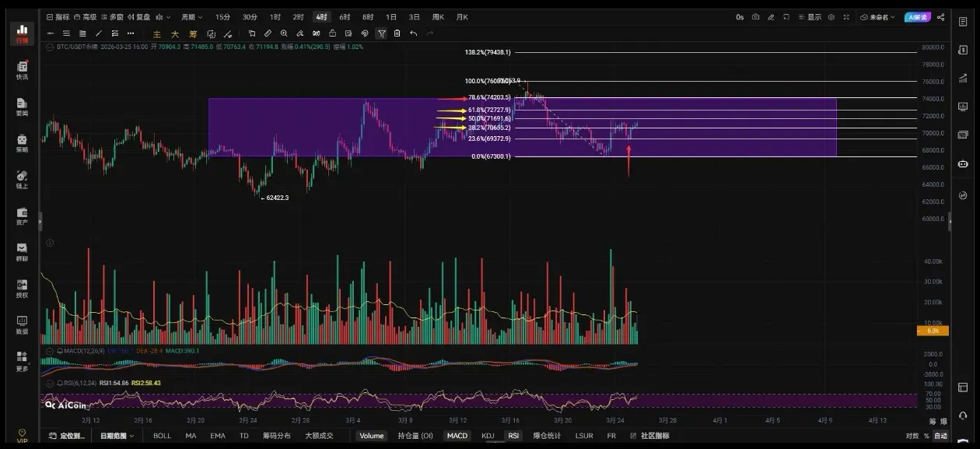Click the lock drawings icon

[333, 33]
